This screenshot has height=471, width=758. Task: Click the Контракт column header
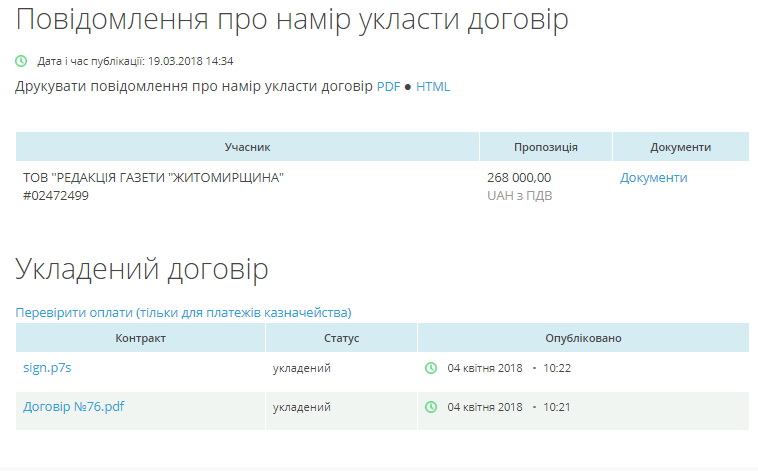point(140,338)
